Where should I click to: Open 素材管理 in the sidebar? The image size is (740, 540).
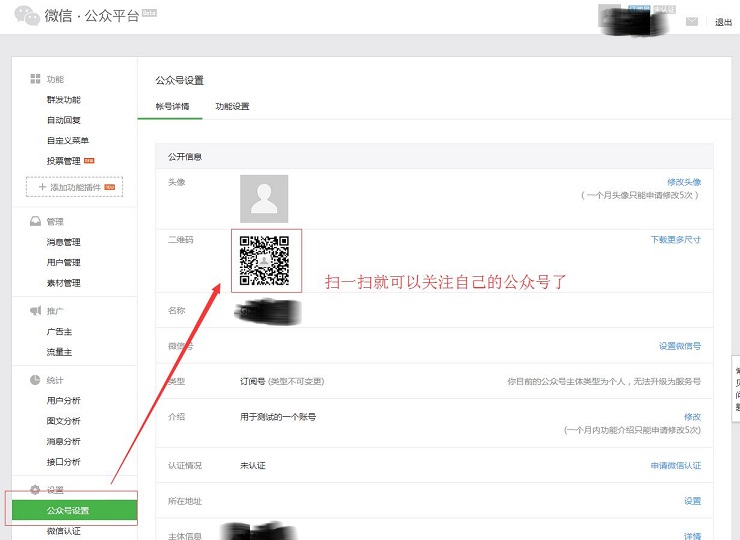[x=64, y=283]
